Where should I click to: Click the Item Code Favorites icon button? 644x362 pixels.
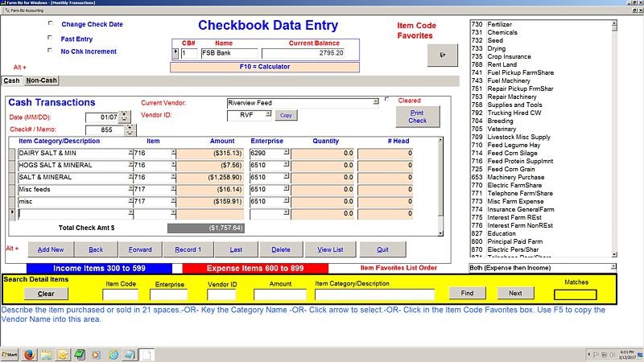tap(442, 55)
